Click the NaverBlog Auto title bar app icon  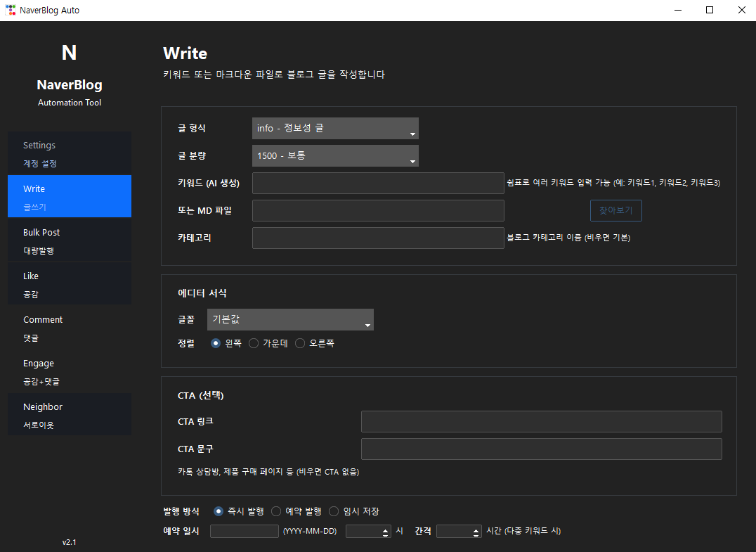[x=10, y=10]
